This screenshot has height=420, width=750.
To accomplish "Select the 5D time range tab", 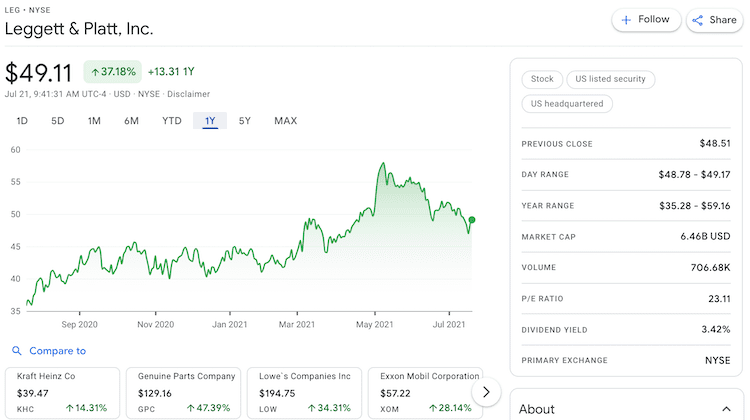I will point(57,121).
